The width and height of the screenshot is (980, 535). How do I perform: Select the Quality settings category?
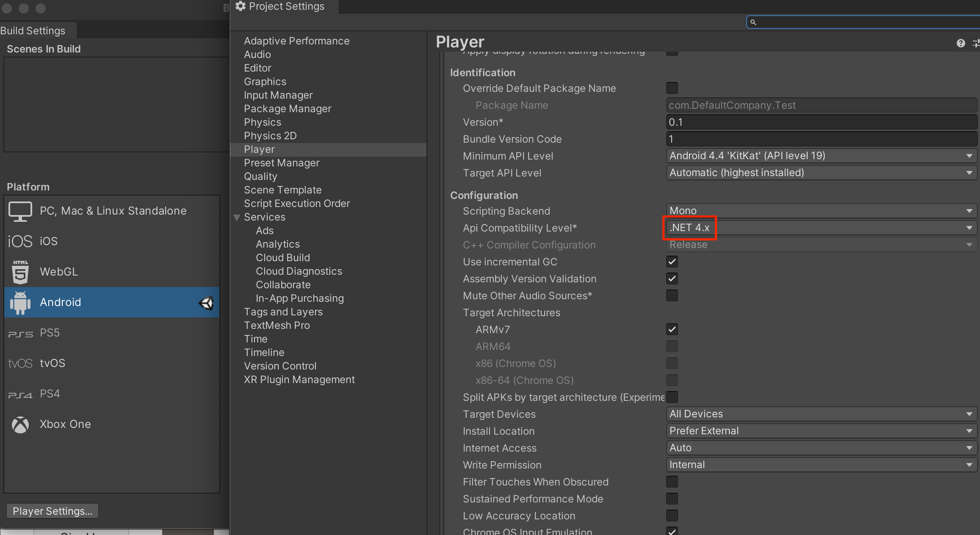[x=260, y=176]
